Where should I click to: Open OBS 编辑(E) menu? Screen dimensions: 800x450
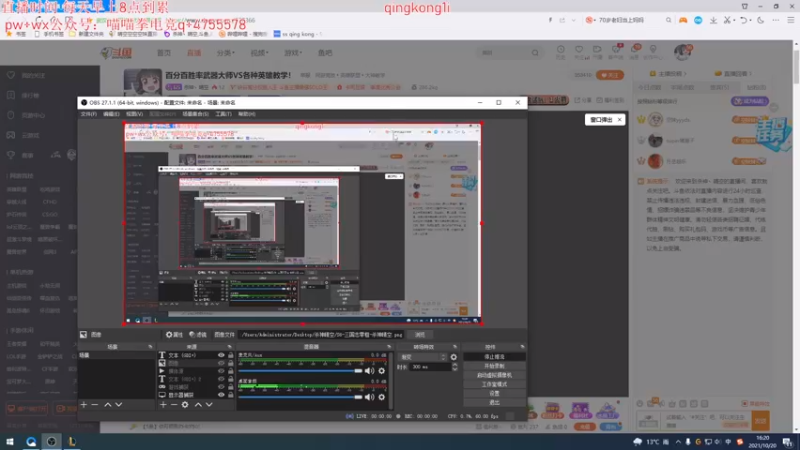(111, 114)
